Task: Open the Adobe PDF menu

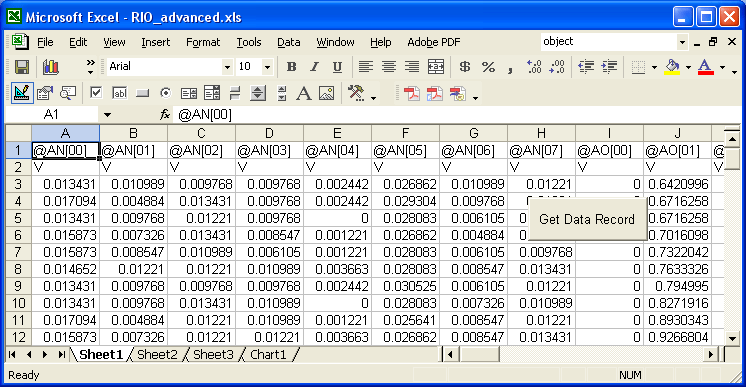Action: click(x=433, y=42)
